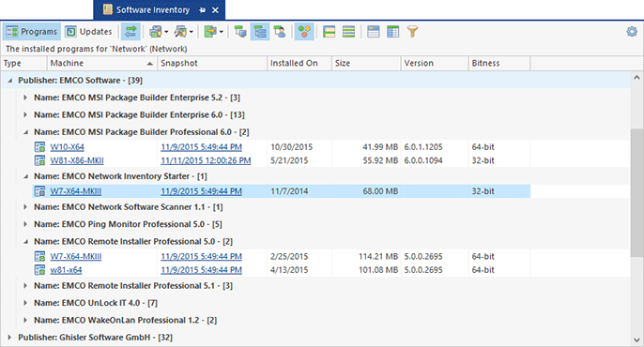The width and height of the screenshot is (644, 347).
Task: Click the green collapse rows icon
Action: coord(348,32)
